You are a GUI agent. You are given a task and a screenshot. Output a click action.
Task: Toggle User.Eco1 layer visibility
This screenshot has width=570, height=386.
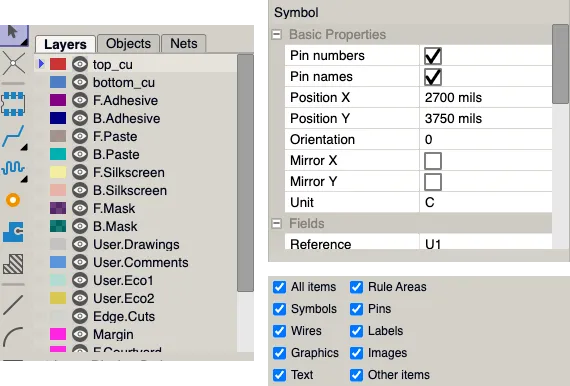(80, 280)
